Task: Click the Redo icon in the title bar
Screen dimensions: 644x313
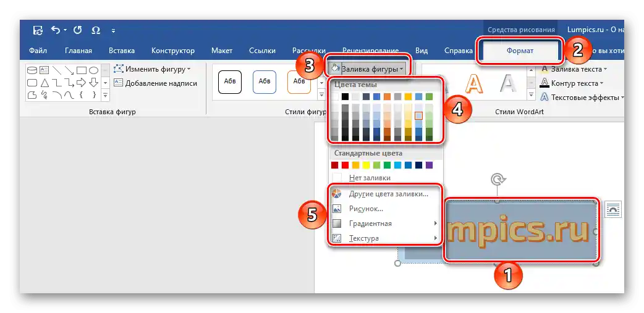Action: pyautogui.click(x=77, y=30)
